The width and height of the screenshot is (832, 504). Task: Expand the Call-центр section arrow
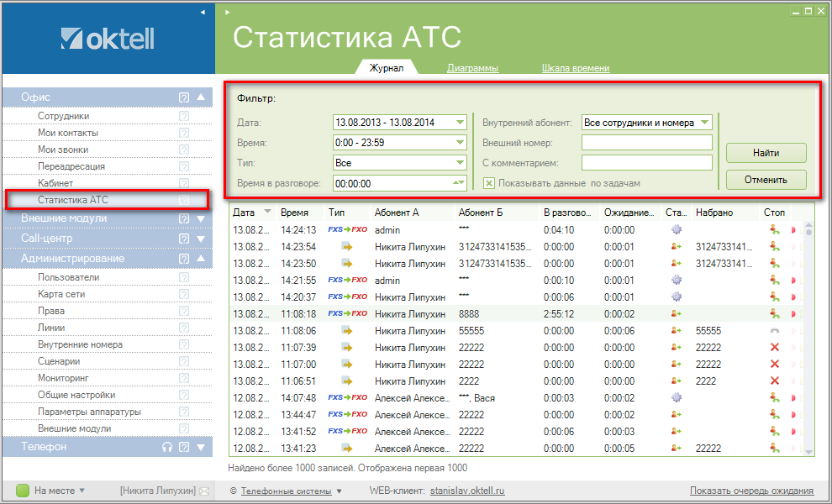pyautogui.click(x=201, y=239)
